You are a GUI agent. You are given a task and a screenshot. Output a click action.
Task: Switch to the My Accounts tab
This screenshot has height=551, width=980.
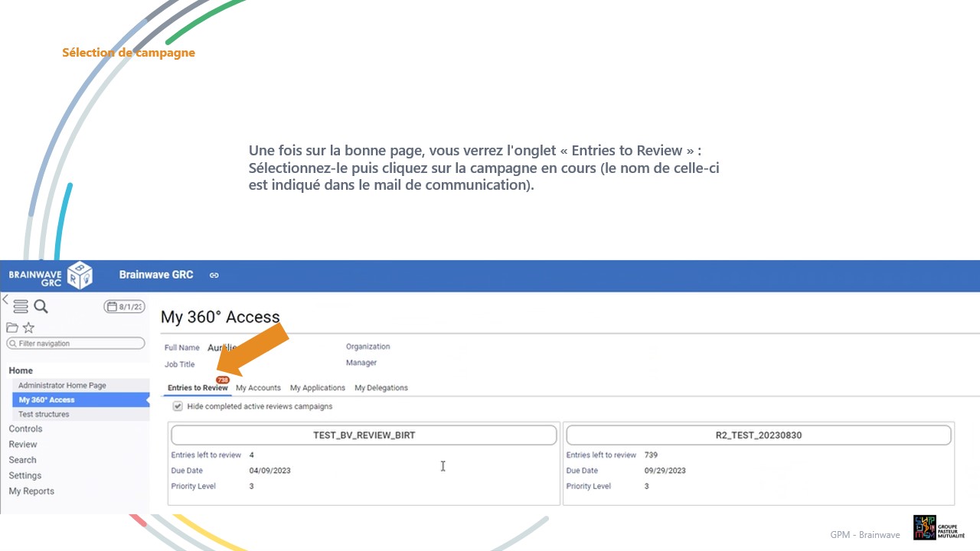pyautogui.click(x=258, y=388)
